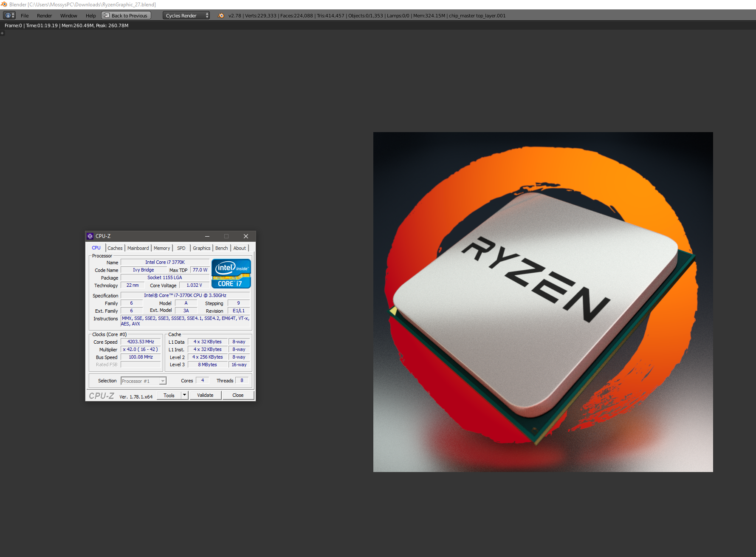Switch to the Graphics tab

tap(201, 248)
